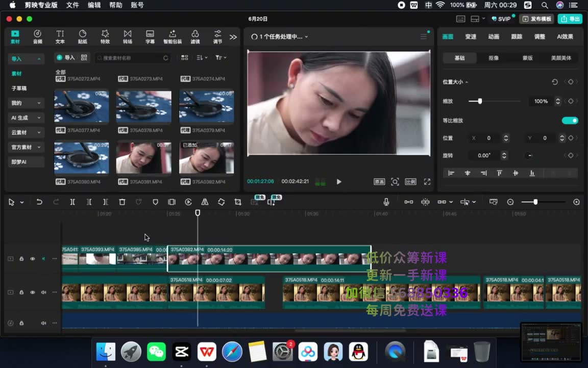Collapse the 导入 sidebar section
The image size is (588, 368).
point(26,59)
